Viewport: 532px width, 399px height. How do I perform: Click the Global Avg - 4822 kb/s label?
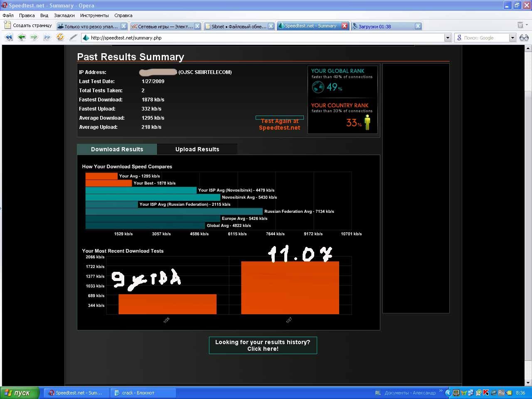[x=229, y=226]
